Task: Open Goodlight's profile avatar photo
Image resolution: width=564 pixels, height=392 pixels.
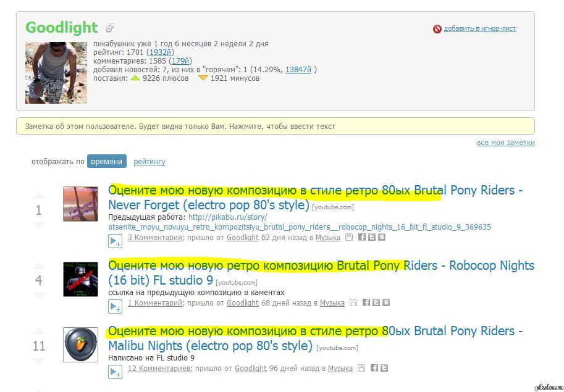Action: (56, 72)
